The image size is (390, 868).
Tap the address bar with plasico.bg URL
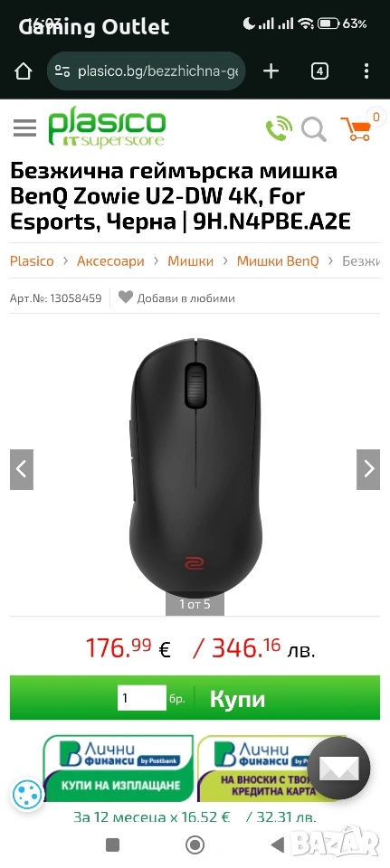(x=147, y=71)
